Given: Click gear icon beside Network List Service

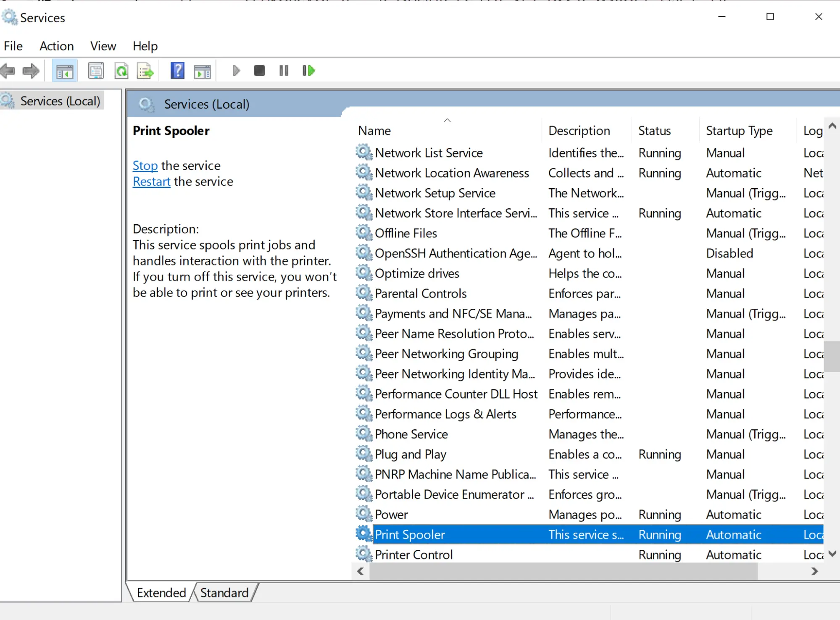Looking at the screenshot, I should [364, 152].
